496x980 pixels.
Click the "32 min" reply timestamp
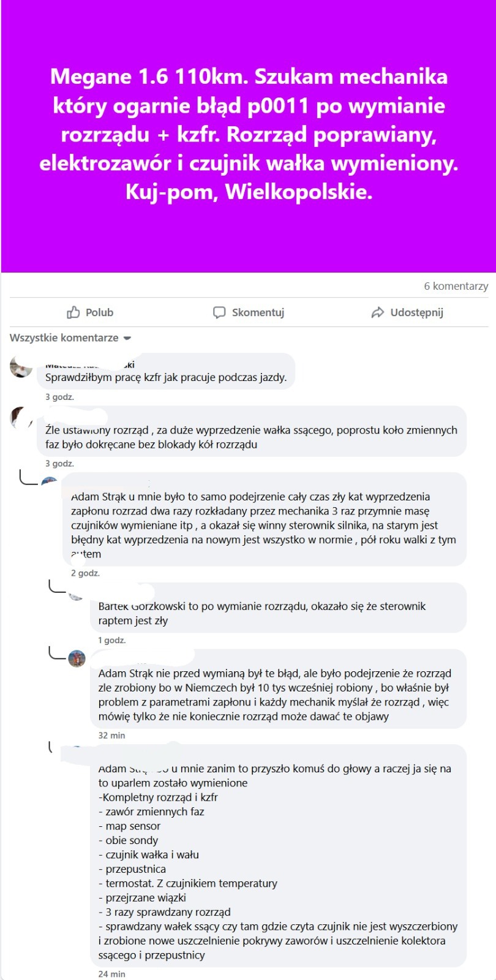point(111,735)
